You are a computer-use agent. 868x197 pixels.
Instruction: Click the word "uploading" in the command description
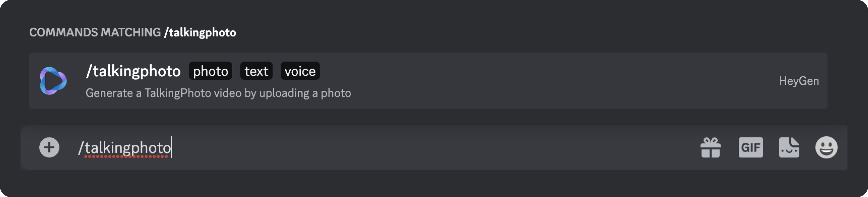coord(284,93)
